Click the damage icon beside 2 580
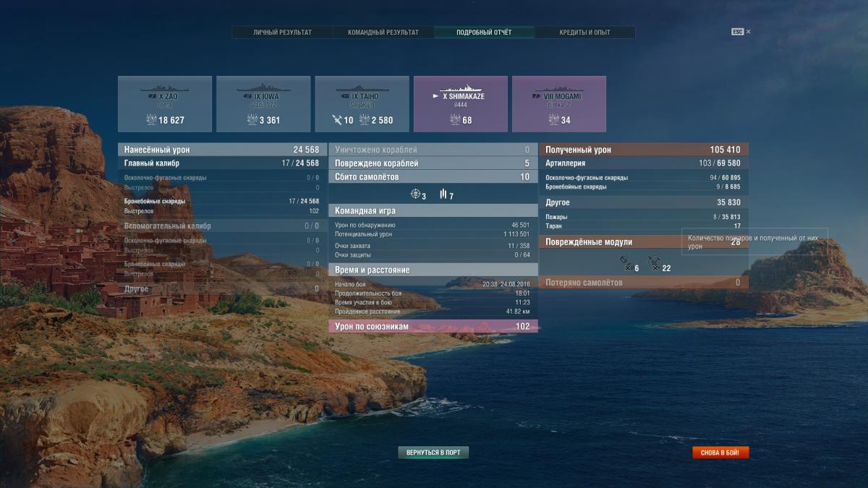The height and width of the screenshot is (488, 868). 365,120
